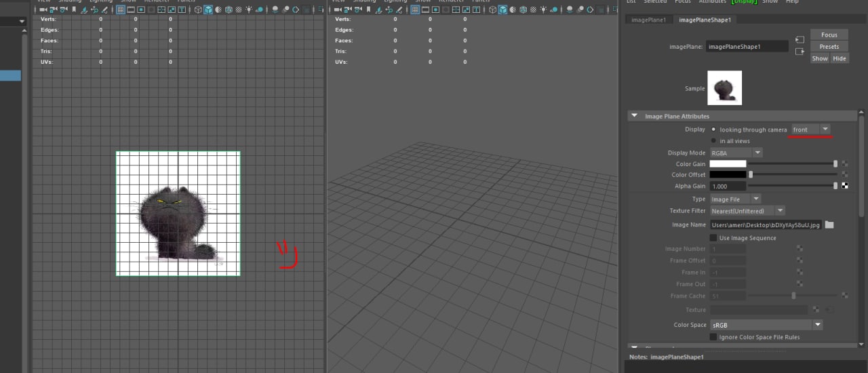Open Color Space sRGB dropdown
This screenshot has height=373, width=868.
[x=766, y=325]
